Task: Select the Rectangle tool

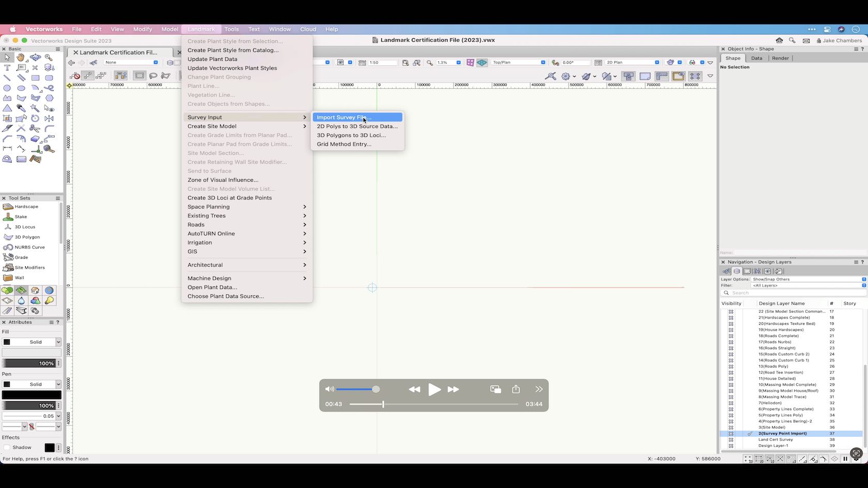Action: (35, 78)
